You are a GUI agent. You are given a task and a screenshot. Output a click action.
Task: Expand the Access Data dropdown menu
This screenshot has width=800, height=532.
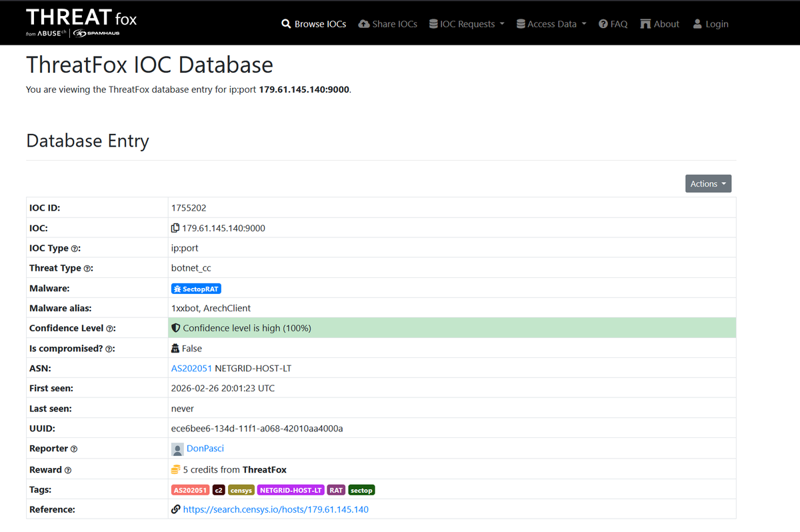click(551, 24)
